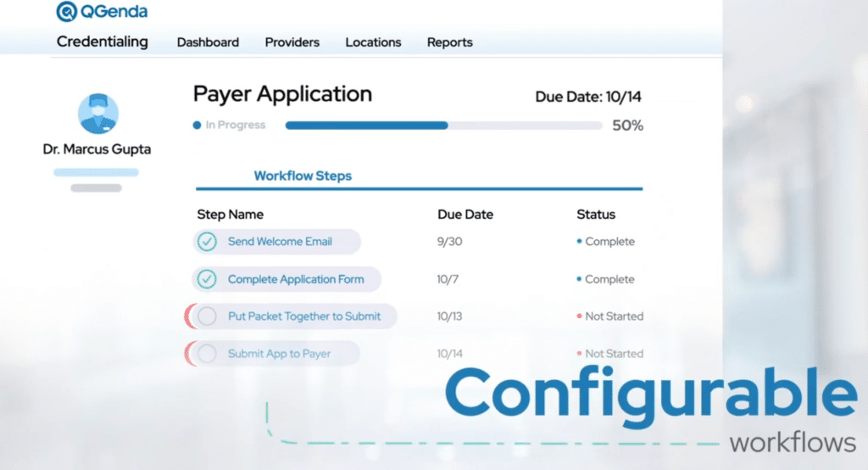Open the Dashboard menu item
This screenshot has width=868, height=470.
(208, 42)
